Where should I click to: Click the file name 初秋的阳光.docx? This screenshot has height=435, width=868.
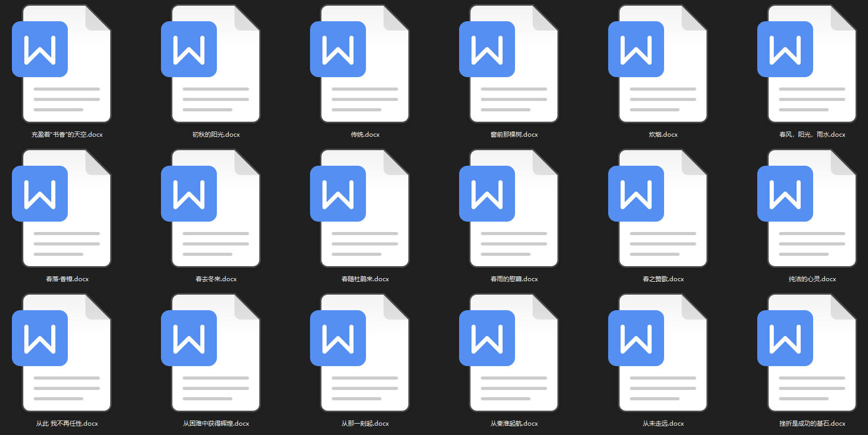[x=216, y=135]
